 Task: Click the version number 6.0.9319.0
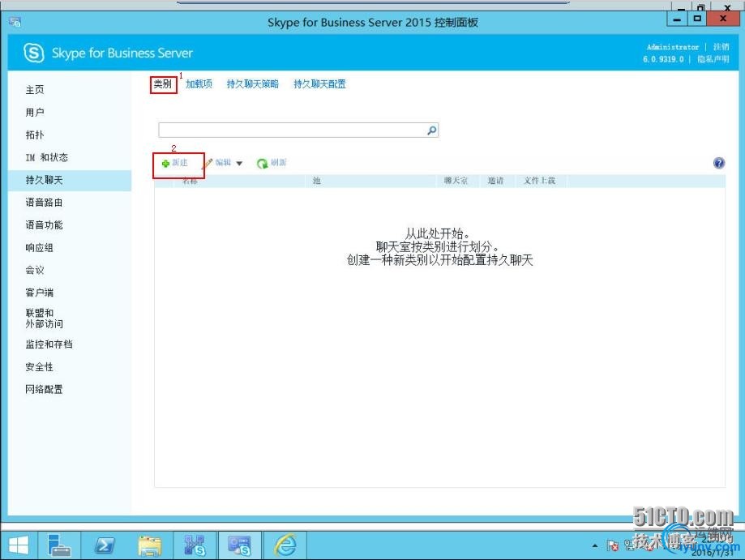663,59
